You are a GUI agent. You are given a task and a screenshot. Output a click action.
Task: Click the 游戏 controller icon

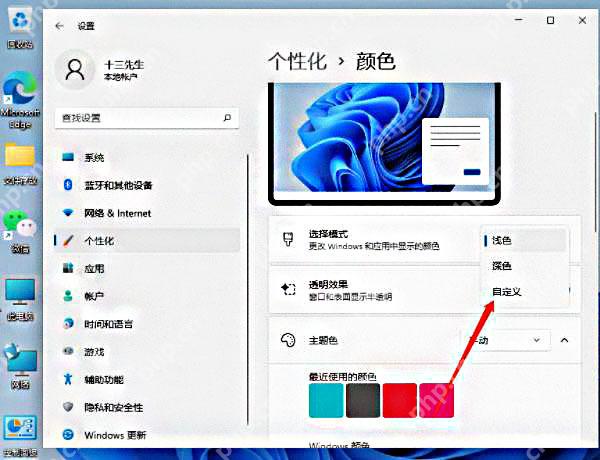[x=68, y=351]
